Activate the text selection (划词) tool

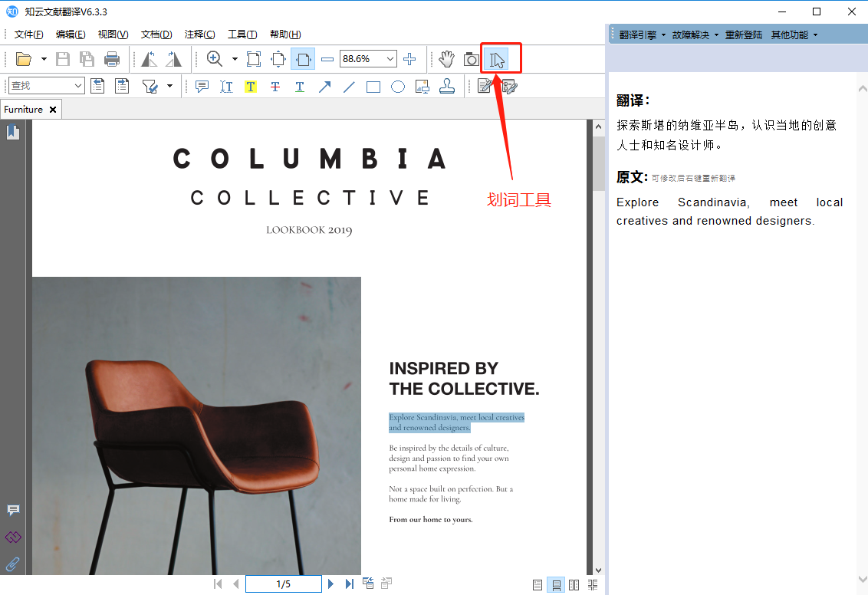click(x=498, y=59)
